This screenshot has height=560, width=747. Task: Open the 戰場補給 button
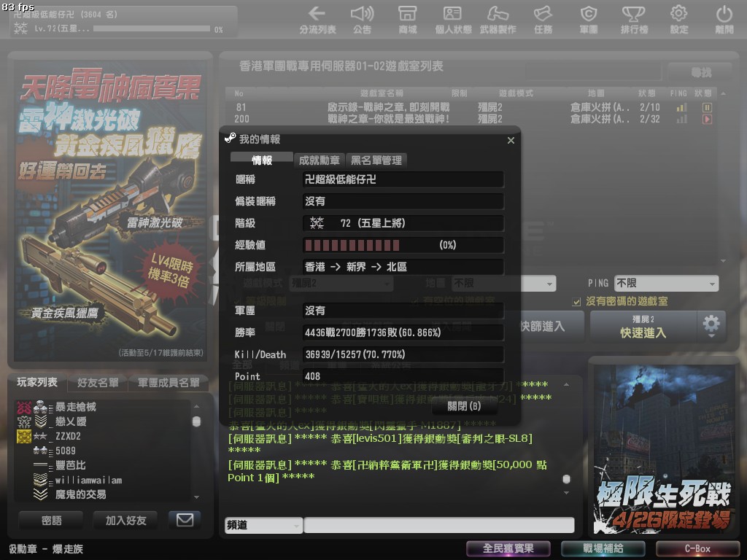click(603, 548)
